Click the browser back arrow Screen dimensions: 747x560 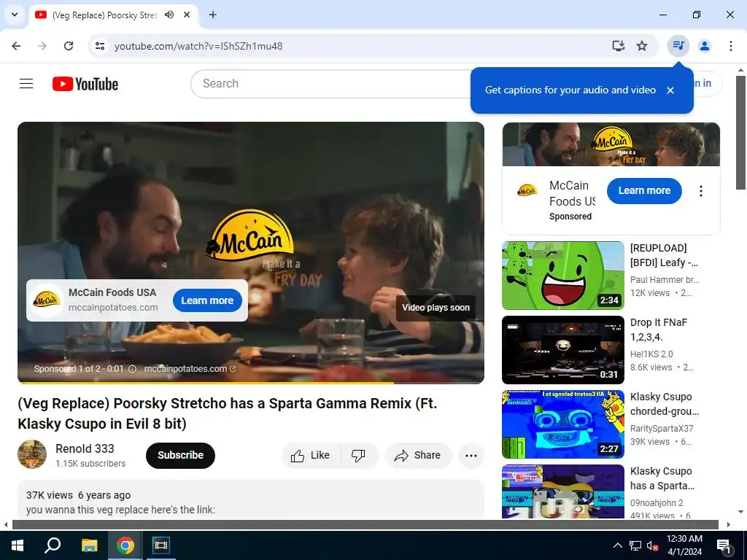[16, 46]
